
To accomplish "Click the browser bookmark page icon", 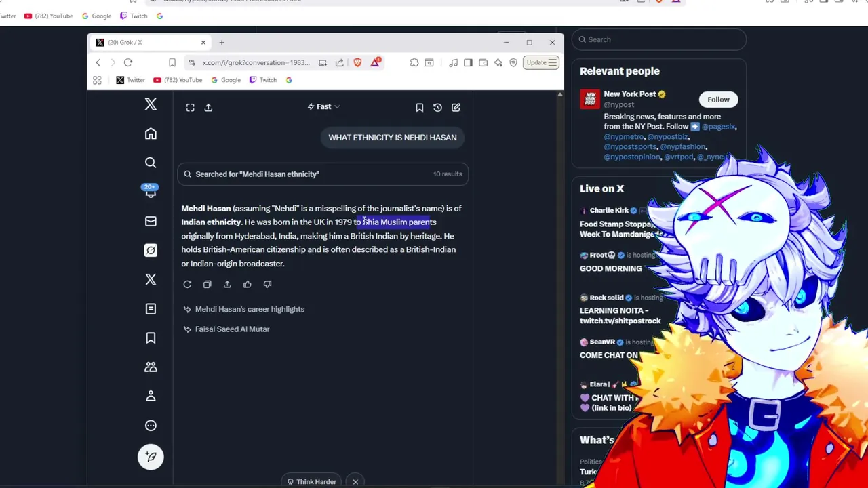I will point(172,62).
